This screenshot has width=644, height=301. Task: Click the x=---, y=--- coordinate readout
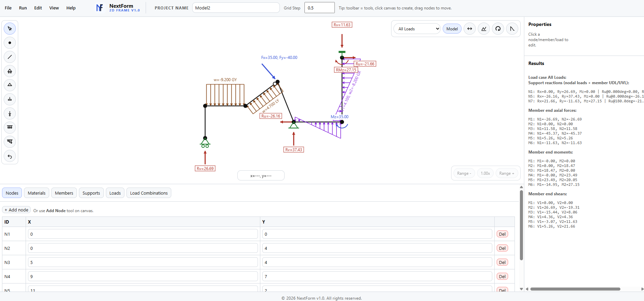tap(261, 176)
